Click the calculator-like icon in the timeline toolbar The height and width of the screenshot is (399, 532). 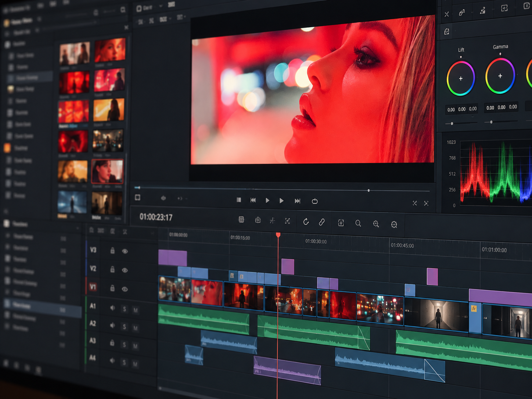tap(241, 219)
